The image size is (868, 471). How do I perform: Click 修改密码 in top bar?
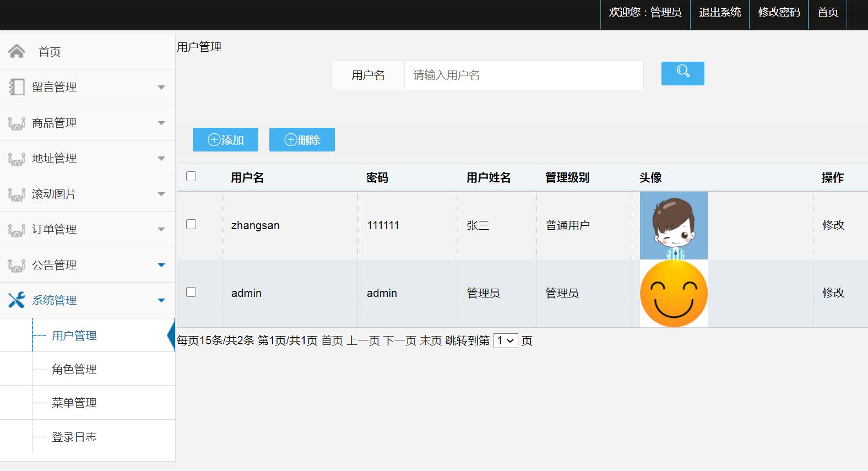(x=779, y=12)
